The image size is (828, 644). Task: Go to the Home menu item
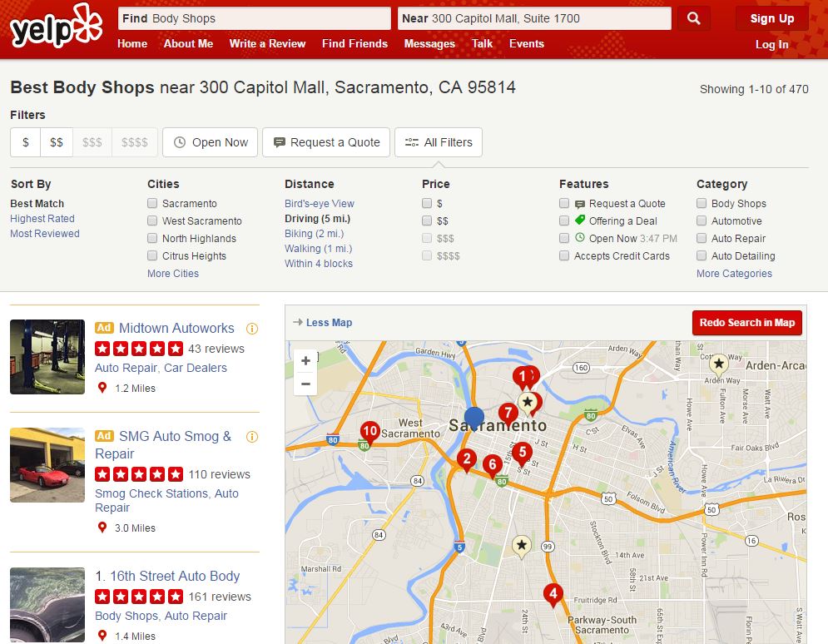click(132, 44)
